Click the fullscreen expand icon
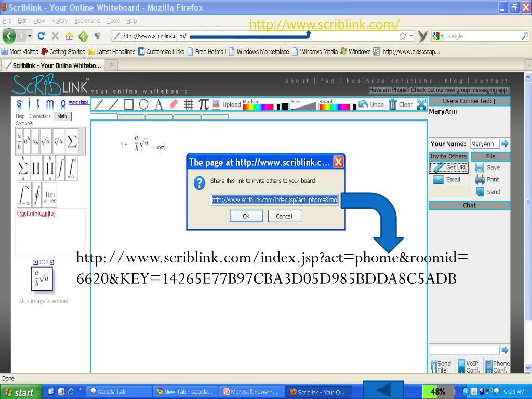532x399 pixels. pyautogui.click(x=421, y=104)
